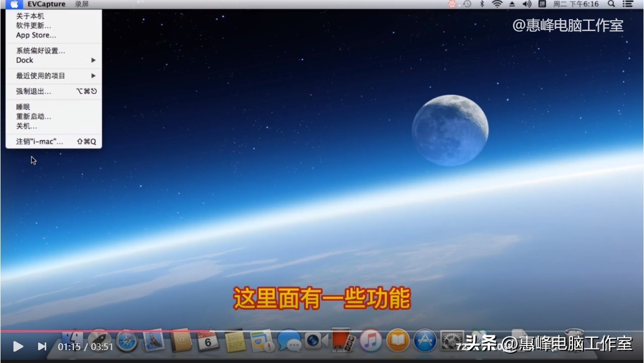Choose 重新启动… menu item

[34, 117]
